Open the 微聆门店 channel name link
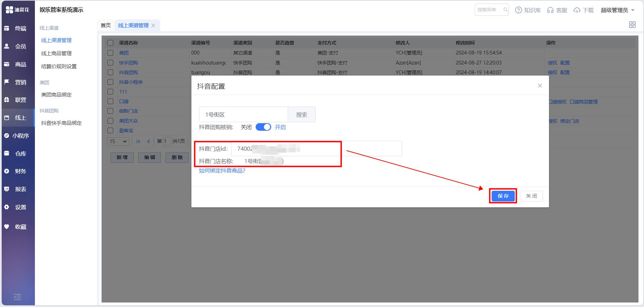The width and height of the screenshot is (644, 307). pos(129,111)
